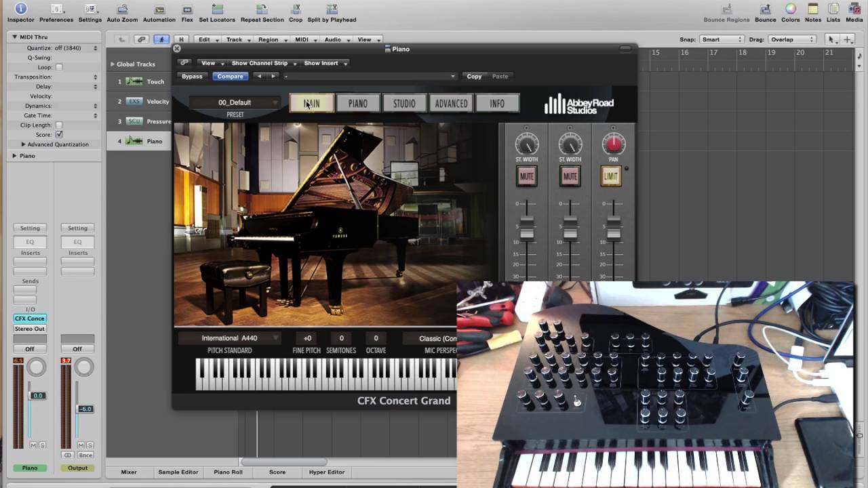
Task: Open the Piano Roll editor tab
Action: tap(228, 472)
